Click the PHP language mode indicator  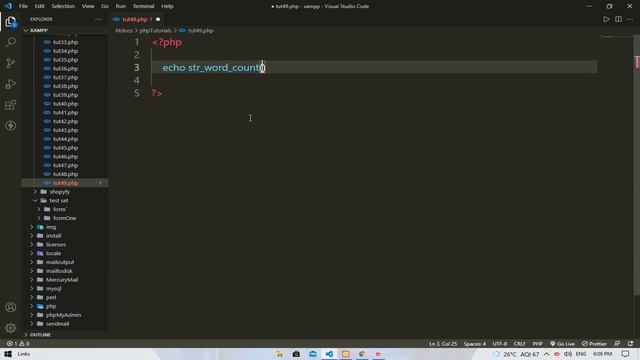538,344
